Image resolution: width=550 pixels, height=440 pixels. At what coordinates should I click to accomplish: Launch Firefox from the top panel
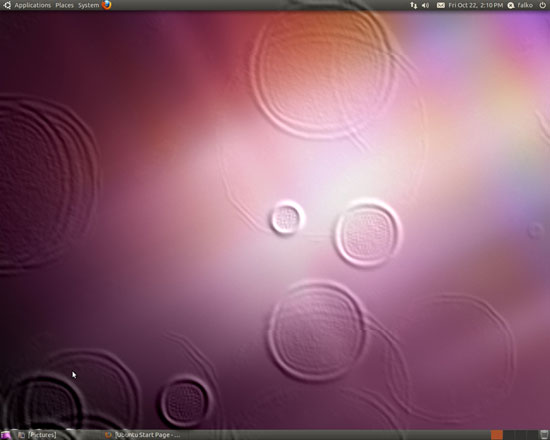click(107, 5)
